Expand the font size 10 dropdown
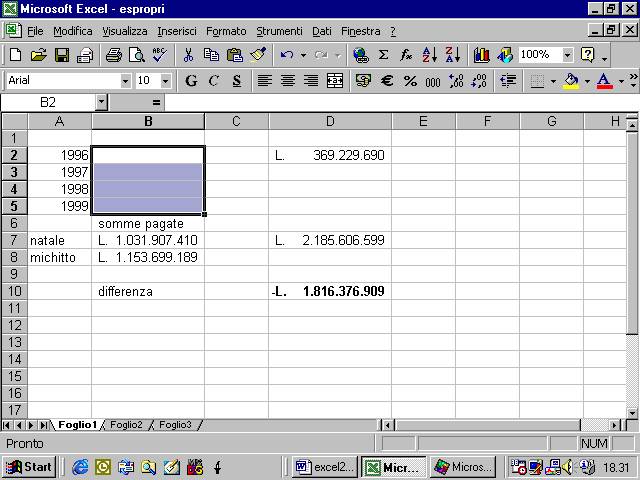 pos(165,81)
